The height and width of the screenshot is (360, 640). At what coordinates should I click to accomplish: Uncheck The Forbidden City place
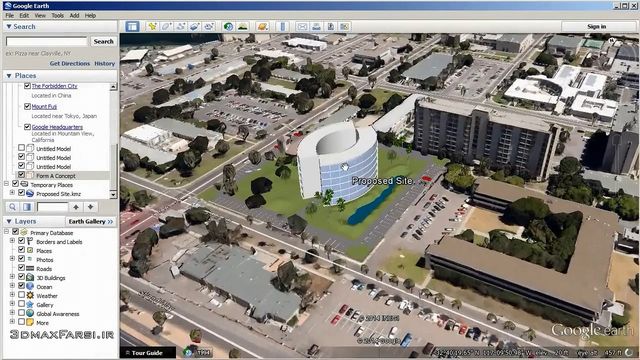(27, 86)
